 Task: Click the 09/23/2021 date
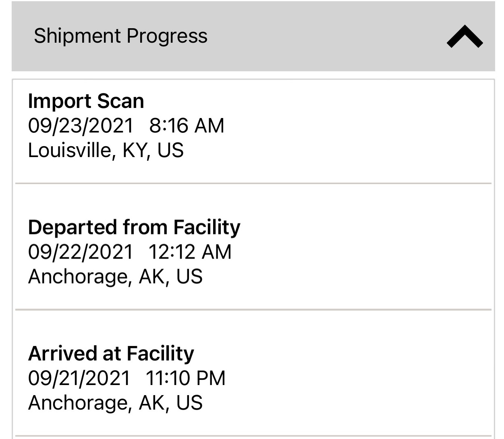pos(80,126)
